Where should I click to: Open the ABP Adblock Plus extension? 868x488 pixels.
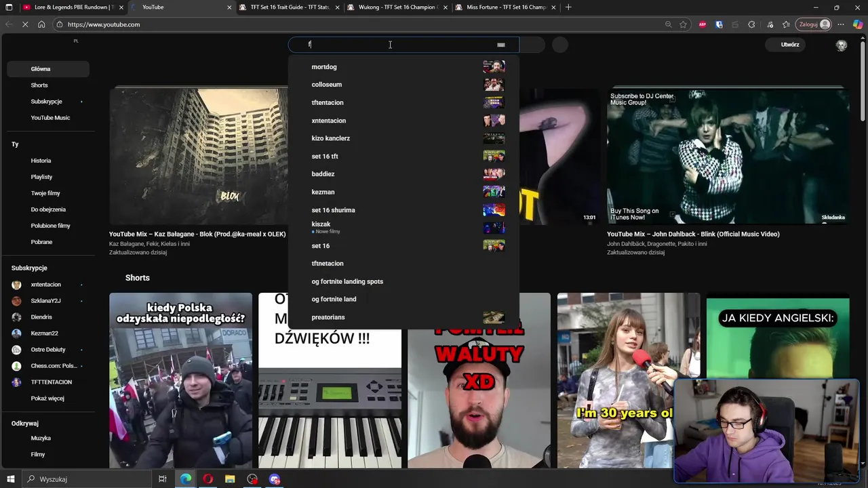tap(703, 24)
